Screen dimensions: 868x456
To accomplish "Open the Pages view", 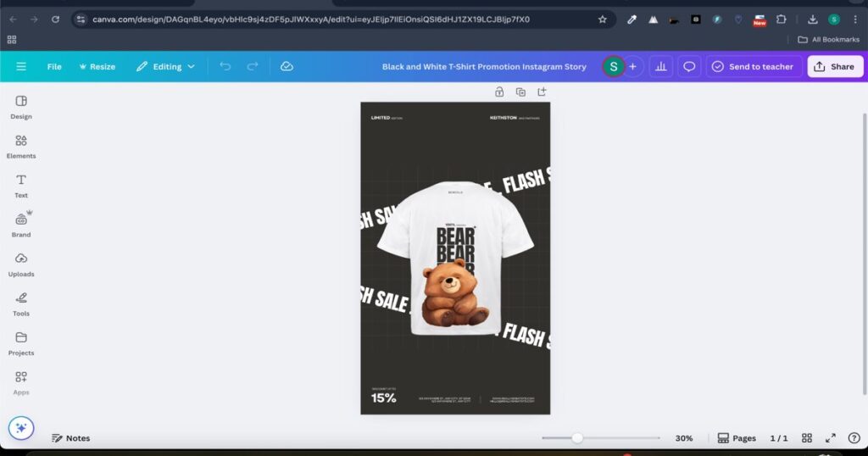I will (x=737, y=437).
